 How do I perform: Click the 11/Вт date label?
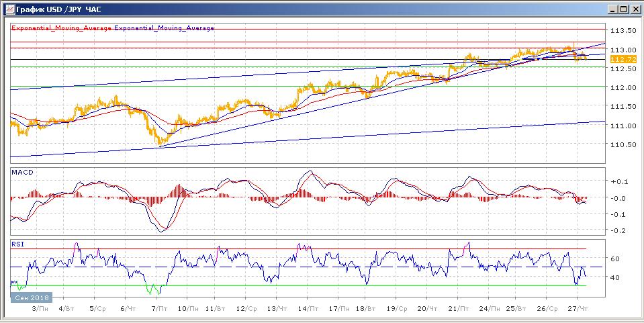click(x=216, y=308)
